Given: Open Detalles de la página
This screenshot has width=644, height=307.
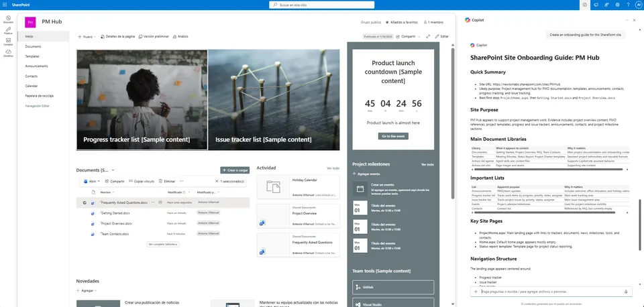Looking at the screenshot, I should pos(118,36).
